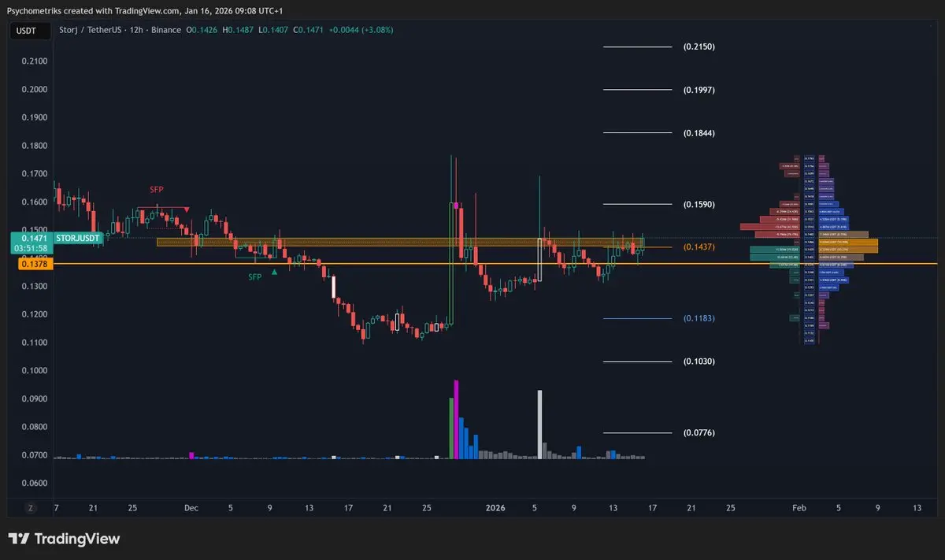Click the STORJUSDT price label tag
The width and height of the screenshot is (945, 560).
point(77,237)
